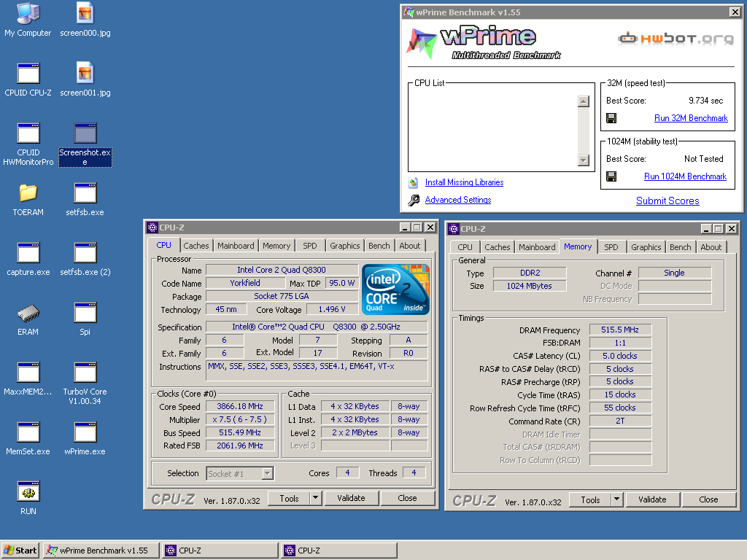Click Tools button in right CPU-Z window
Screen dimensions: 747x560
[x=590, y=499]
